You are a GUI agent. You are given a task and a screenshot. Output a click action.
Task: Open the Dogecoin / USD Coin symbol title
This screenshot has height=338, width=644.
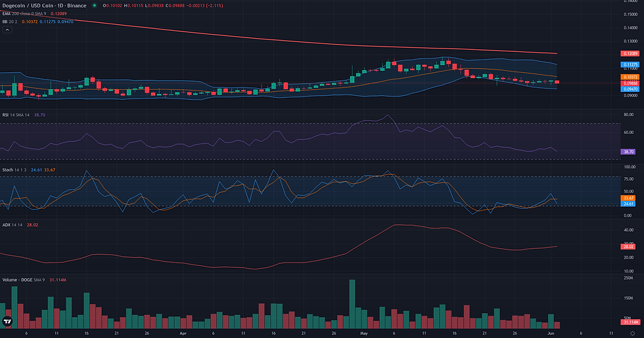45,6
